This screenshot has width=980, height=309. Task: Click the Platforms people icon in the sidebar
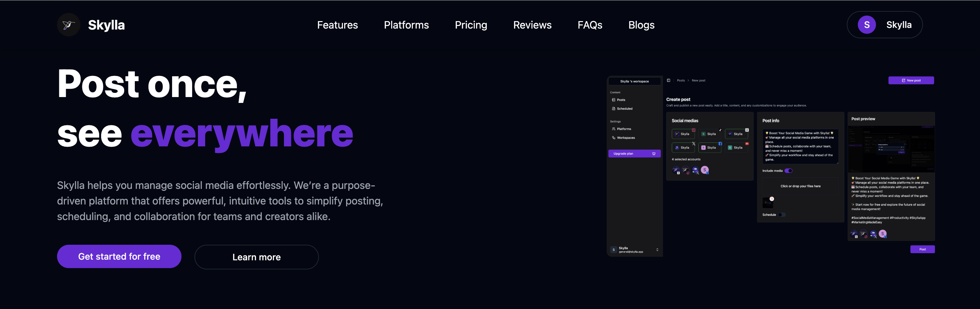614,129
